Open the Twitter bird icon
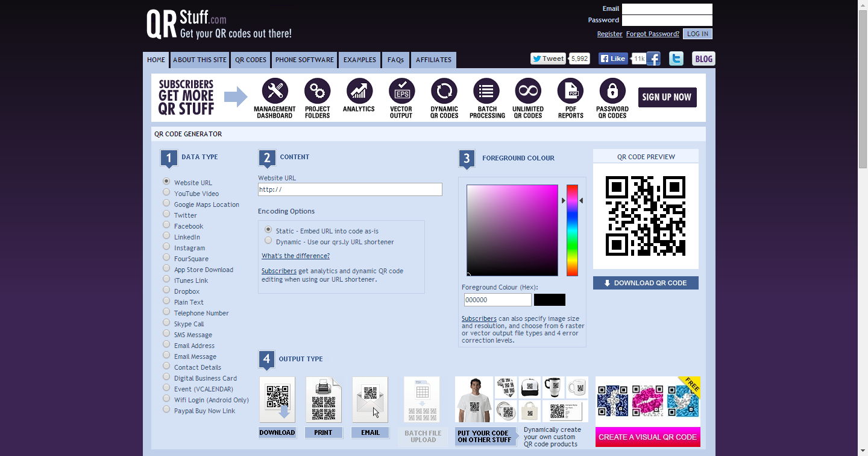The height and width of the screenshot is (456, 868). (676, 59)
